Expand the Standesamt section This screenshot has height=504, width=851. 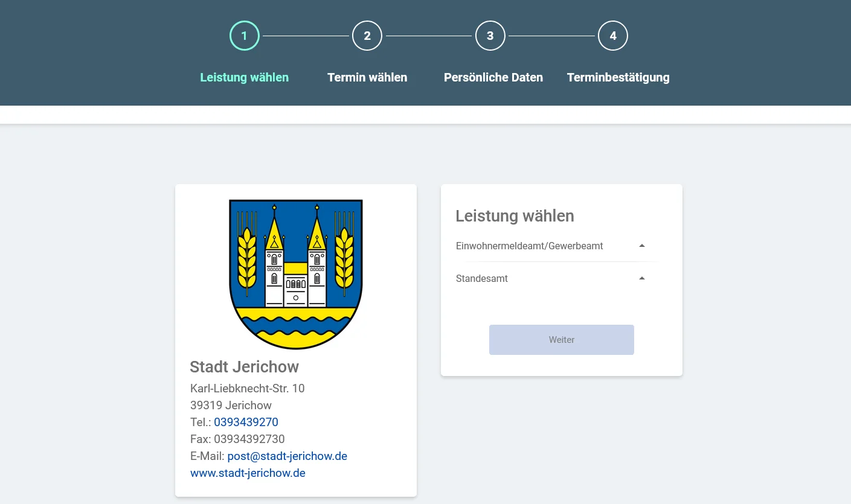click(x=561, y=278)
